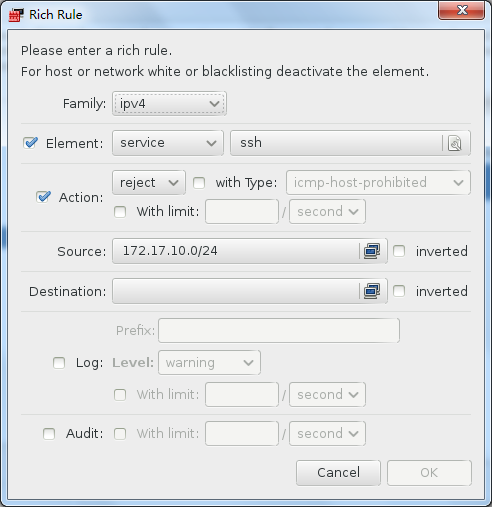492x507 pixels.
Task: Tick Log 'With limit' checkbox
Action: click(x=120, y=395)
